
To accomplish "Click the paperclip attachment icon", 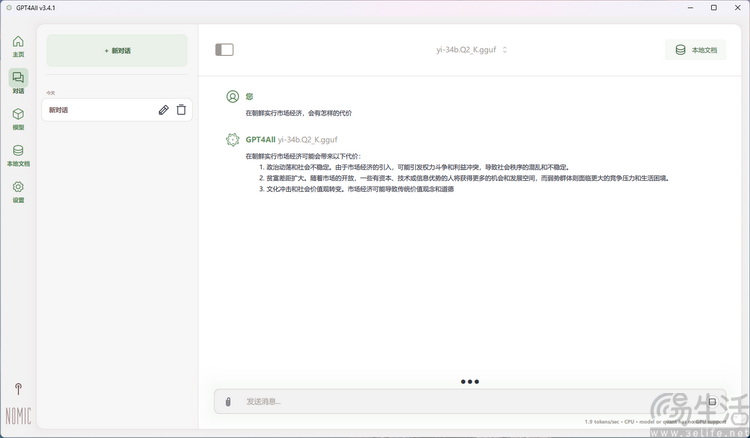I will tap(228, 402).
